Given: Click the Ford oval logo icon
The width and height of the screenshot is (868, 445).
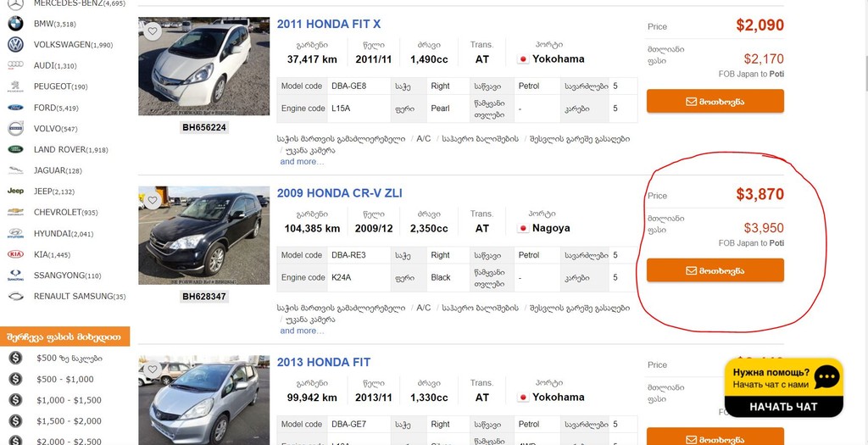Looking at the screenshot, I should click(15, 108).
